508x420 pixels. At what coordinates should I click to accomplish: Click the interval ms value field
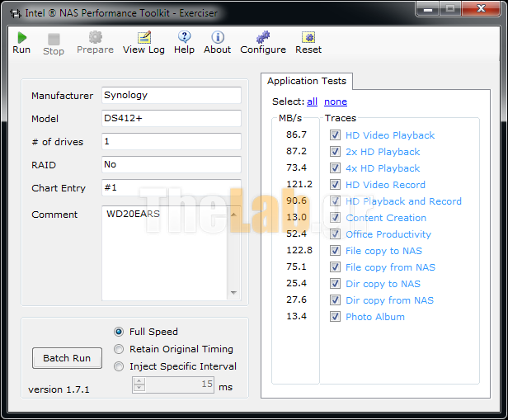[180, 385]
